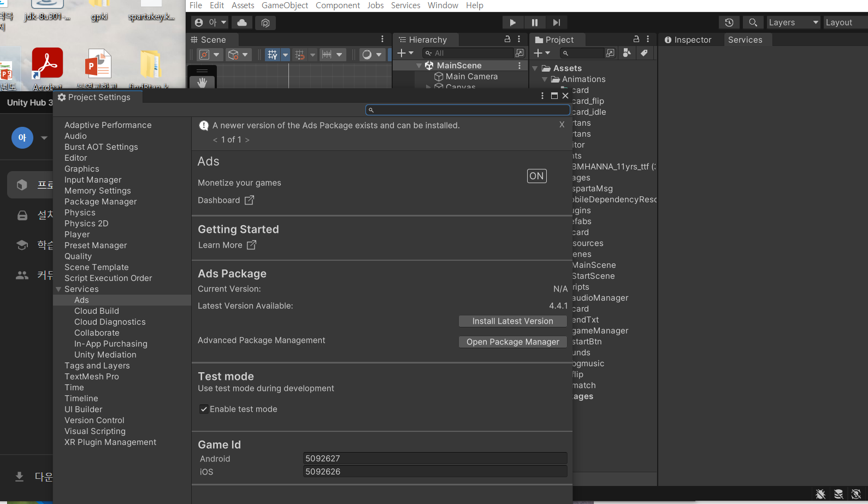Switch to the Inspector tab
Image resolution: width=868 pixels, height=504 pixels.
[x=688, y=39]
